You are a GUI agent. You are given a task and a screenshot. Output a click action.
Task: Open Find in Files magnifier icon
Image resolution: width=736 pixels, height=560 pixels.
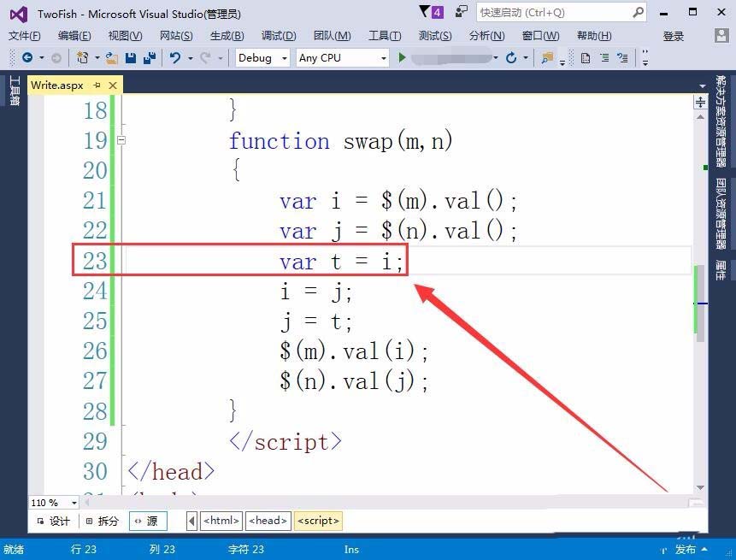pyautogui.click(x=545, y=56)
